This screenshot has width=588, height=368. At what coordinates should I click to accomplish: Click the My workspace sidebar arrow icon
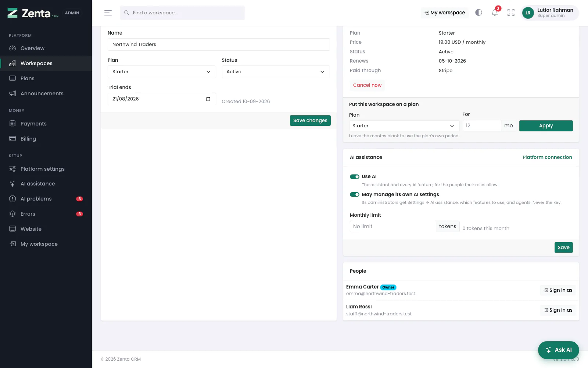click(12, 244)
